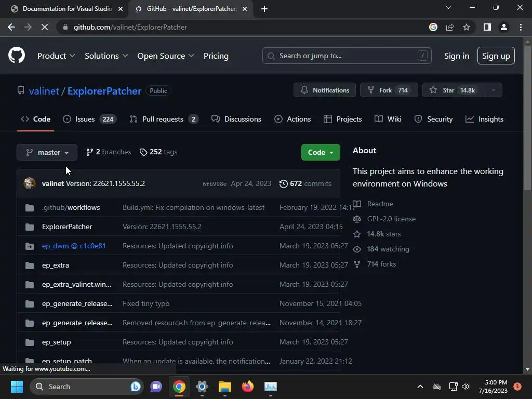Click the Notifications bell button
This screenshot has width=532, height=399.
325,90
